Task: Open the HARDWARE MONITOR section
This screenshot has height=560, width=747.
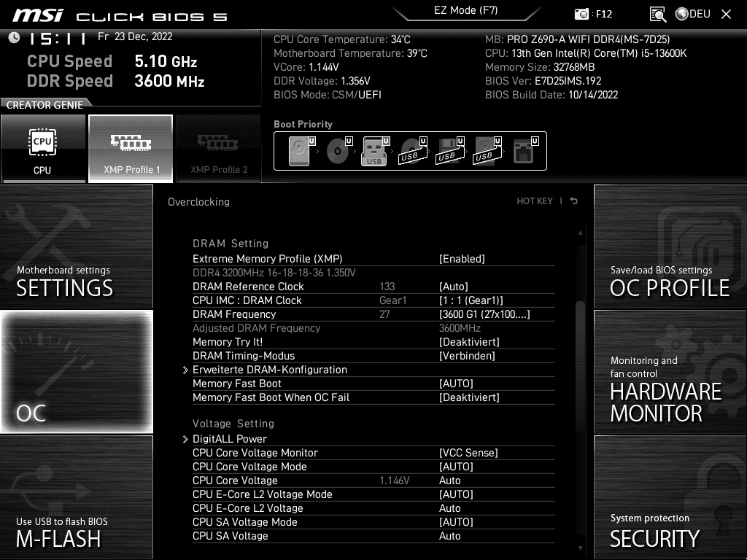Action: (670, 371)
